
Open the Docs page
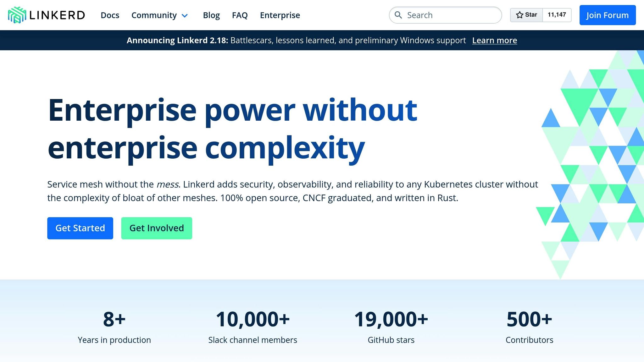pos(110,15)
